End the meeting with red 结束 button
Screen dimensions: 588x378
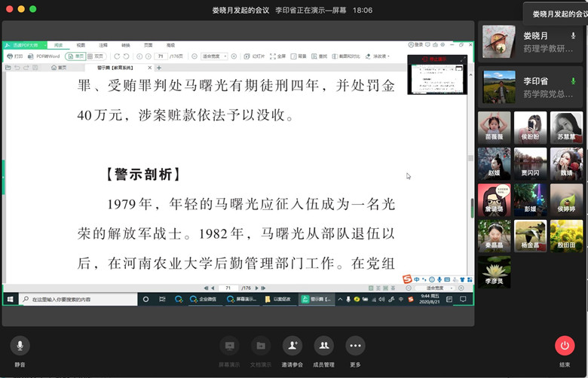(564, 346)
